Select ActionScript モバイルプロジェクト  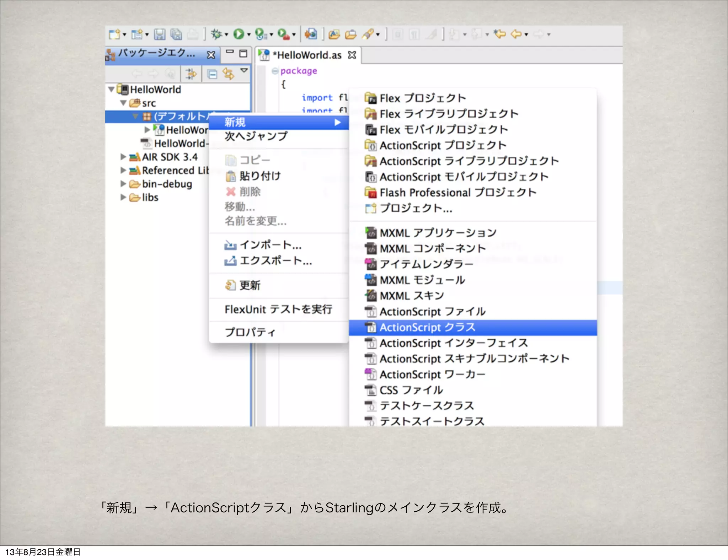[x=473, y=177]
